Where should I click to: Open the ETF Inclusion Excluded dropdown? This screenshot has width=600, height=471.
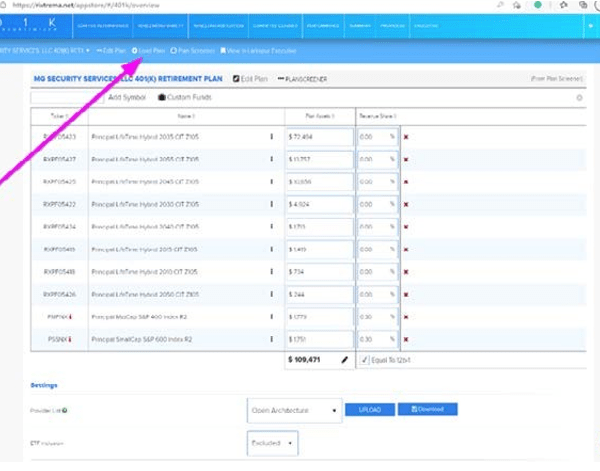pos(271,441)
